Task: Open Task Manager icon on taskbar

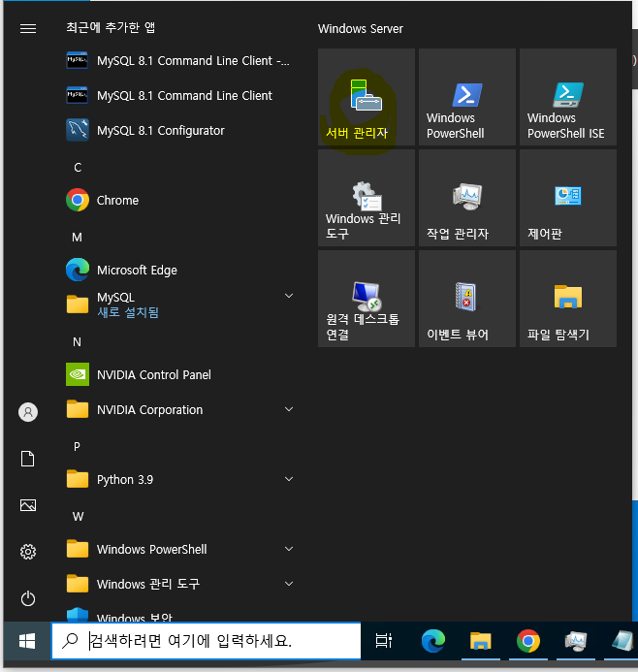Action: click(576, 641)
